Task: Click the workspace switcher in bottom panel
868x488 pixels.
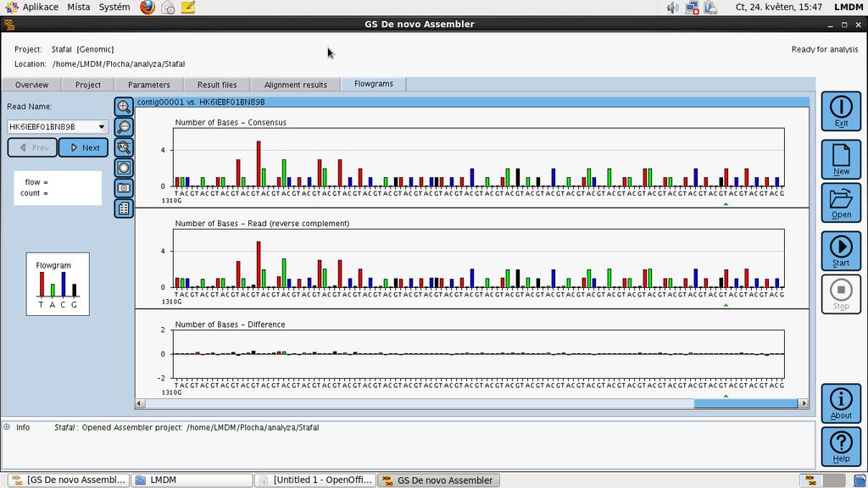Action: point(822,480)
